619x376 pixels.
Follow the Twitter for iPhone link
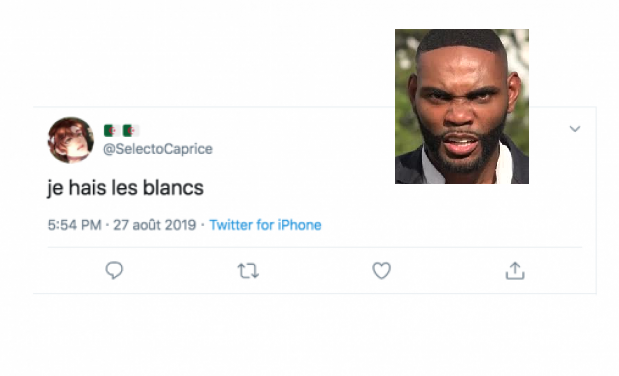[265, 225]
